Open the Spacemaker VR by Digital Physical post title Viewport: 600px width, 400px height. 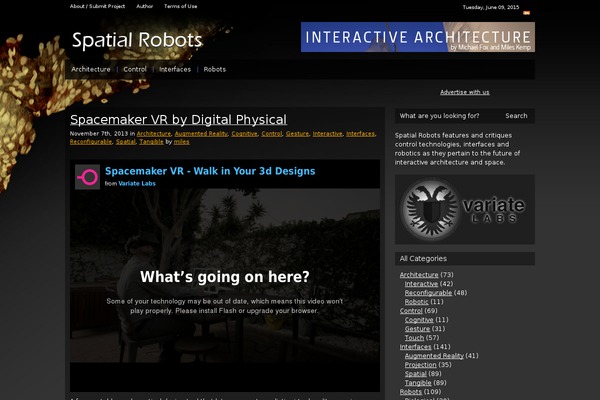pos(178,119)
